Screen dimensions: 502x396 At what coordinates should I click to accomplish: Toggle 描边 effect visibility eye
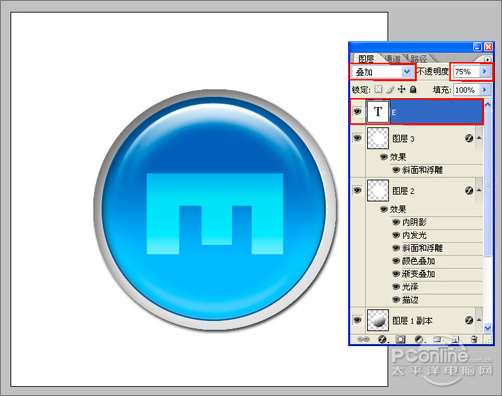[x=396, y=300]
